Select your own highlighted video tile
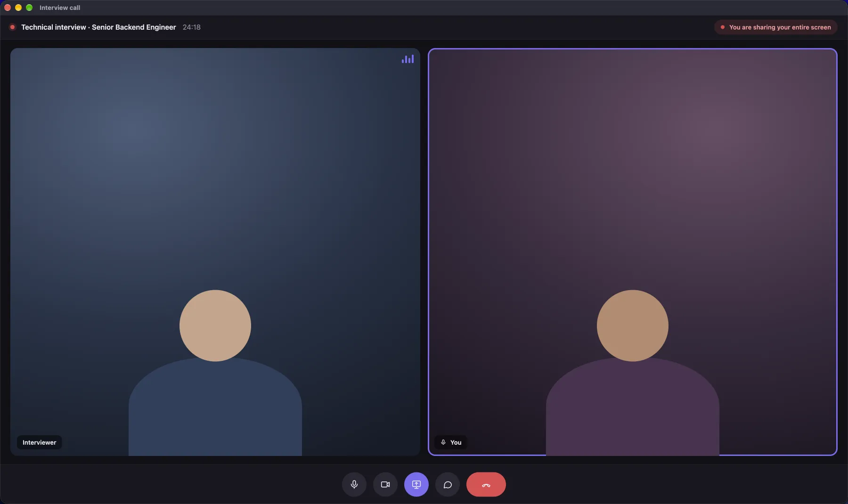 [633, 252]
